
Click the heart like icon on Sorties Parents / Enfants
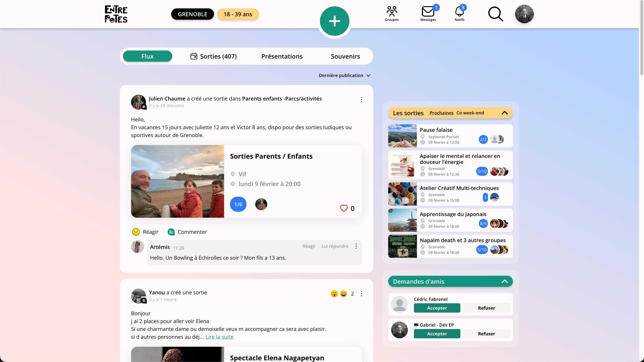point(344,208)
